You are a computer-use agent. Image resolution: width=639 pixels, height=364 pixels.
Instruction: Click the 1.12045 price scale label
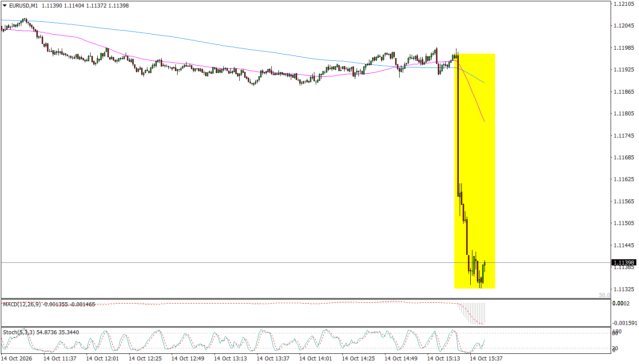[624, 26]
